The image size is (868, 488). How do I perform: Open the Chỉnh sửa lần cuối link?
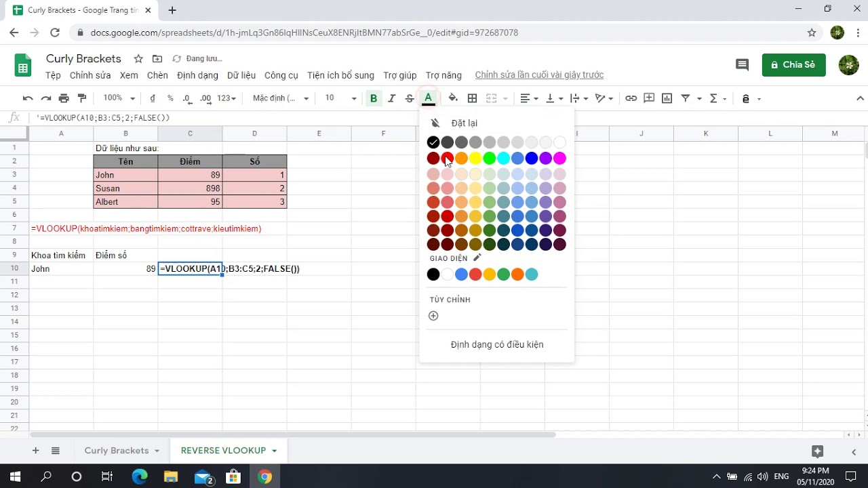coord(539,75)
